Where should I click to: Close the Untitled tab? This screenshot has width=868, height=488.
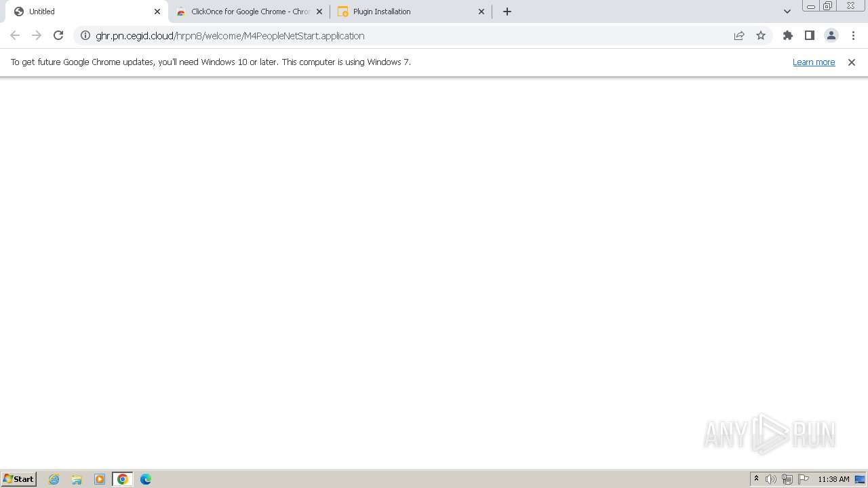157,12
